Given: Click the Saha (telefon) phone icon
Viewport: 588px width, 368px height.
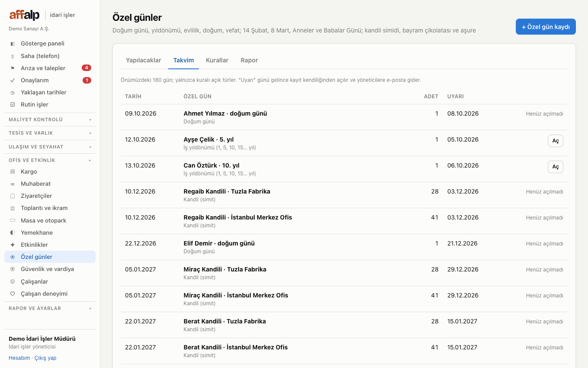Looking at the screenshot, I should pos(13,56).
